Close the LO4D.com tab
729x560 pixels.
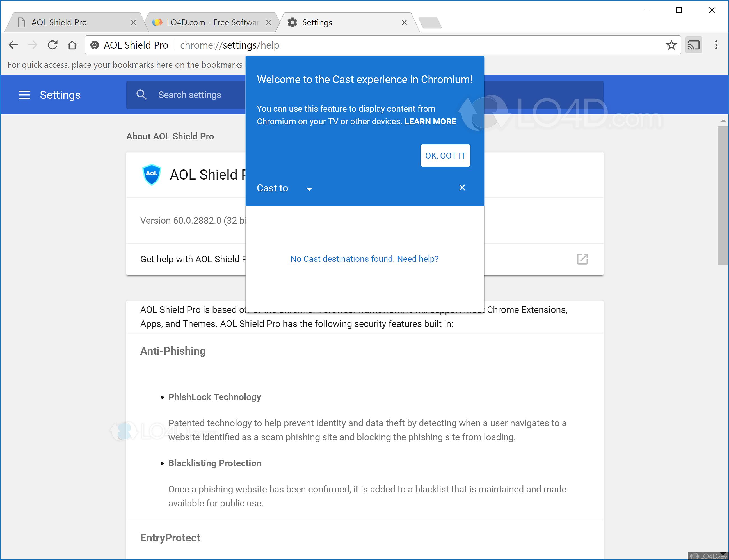pos(269,22)
